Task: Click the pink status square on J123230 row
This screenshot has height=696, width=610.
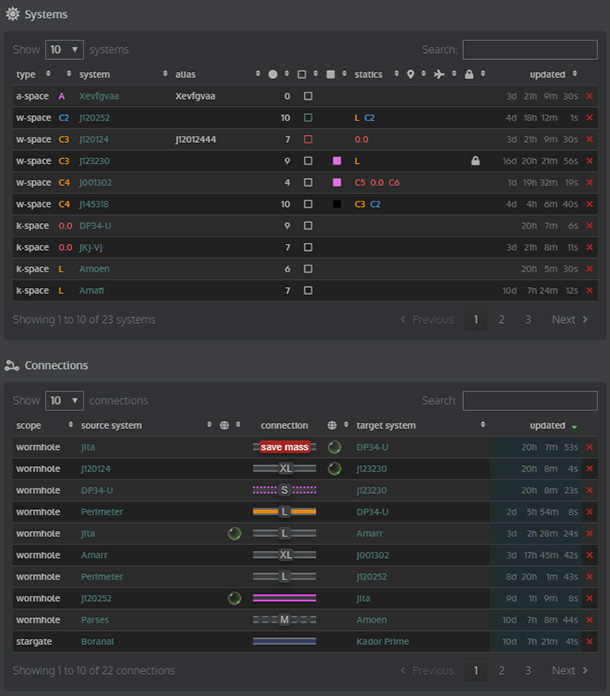Action: pos(337,161)
